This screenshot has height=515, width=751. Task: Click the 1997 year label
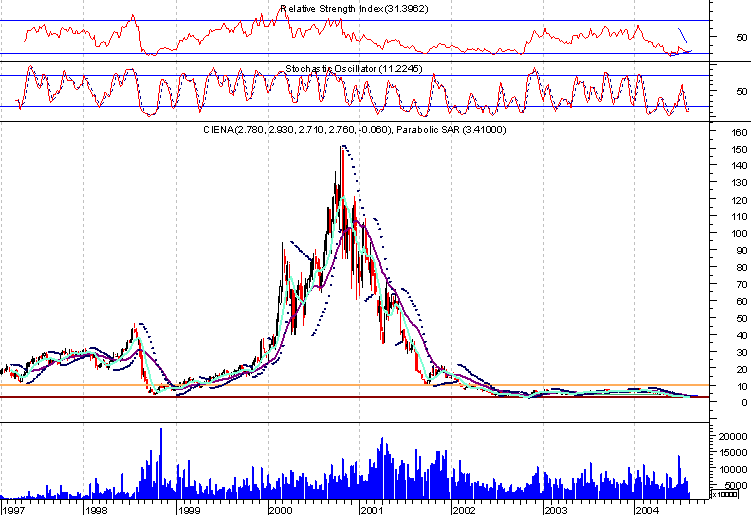[12, 510]
